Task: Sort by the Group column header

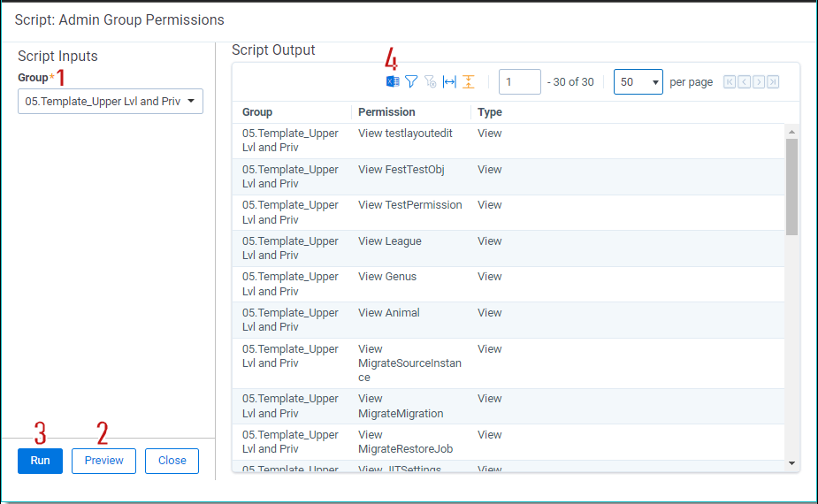Action: 257,112
